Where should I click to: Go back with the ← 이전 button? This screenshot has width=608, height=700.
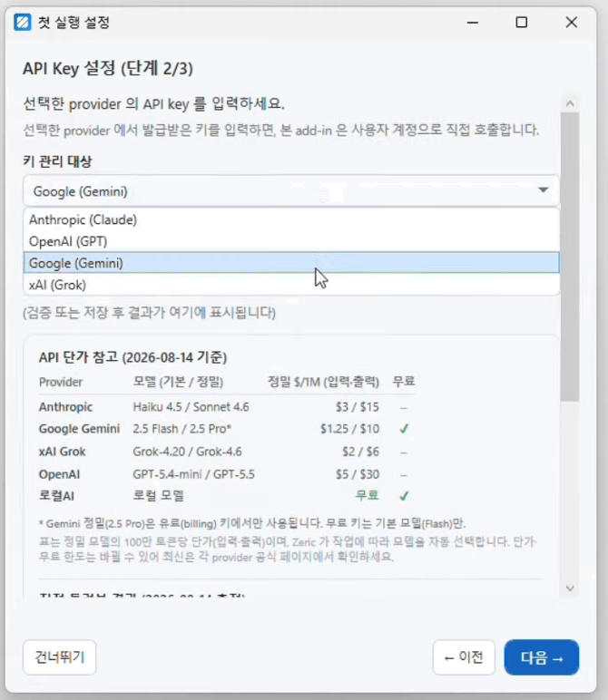tap(464, 657)
